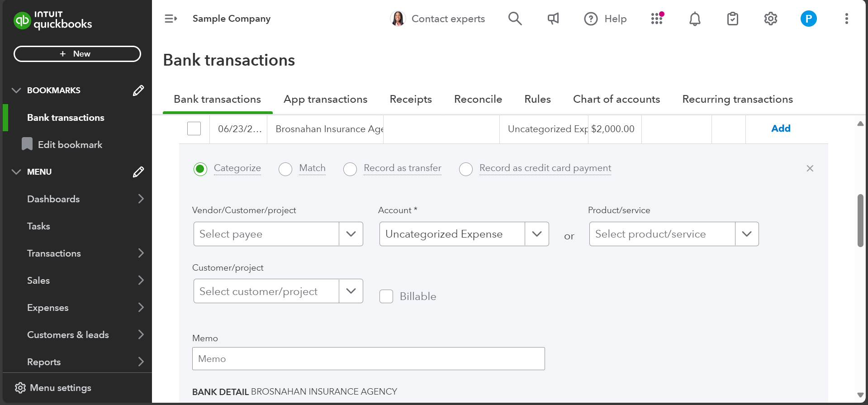Open the apps grid icon

point(657,19)
